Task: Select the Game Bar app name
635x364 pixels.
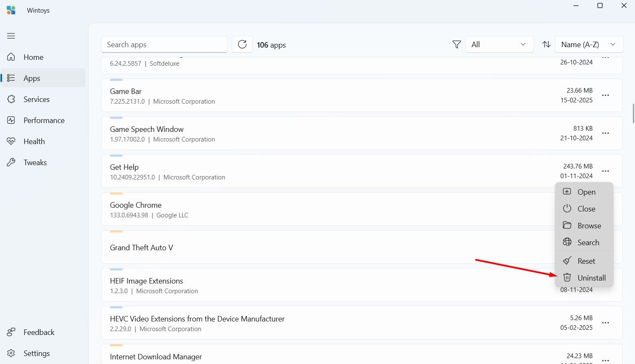Action: pyautogui.click(x=126, y=91)
